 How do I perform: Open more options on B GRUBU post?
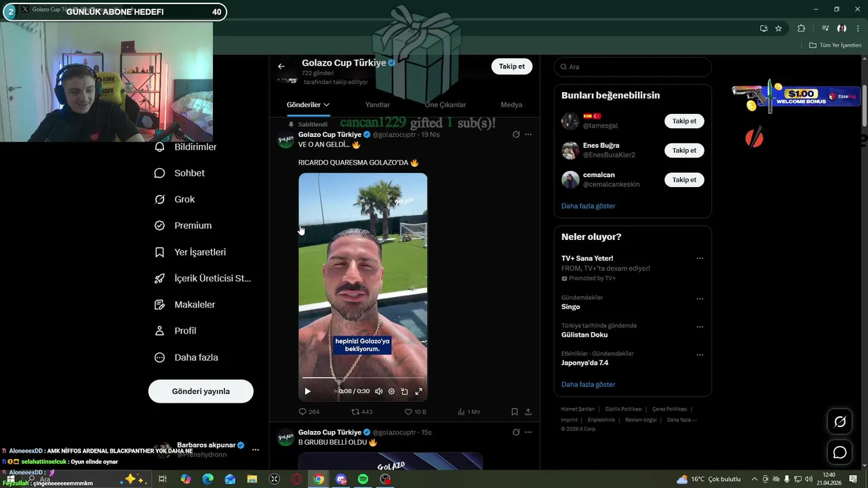(528, 432)
